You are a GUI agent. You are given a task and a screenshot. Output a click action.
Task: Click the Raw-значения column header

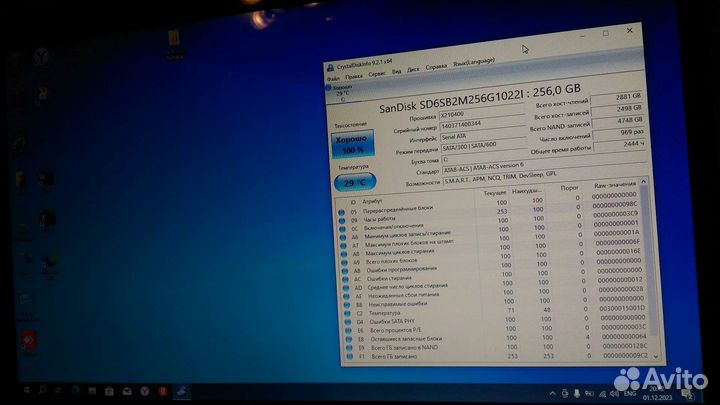pos(615,185)
